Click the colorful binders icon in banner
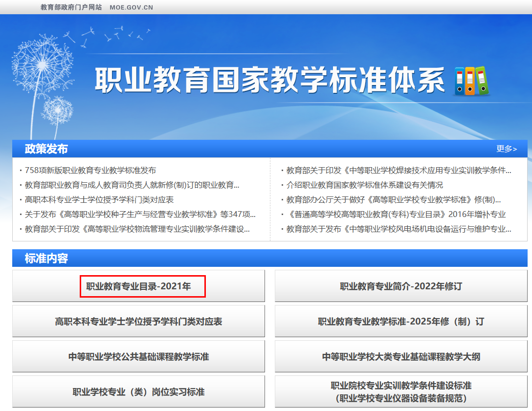532x411 pixels. 472,81
